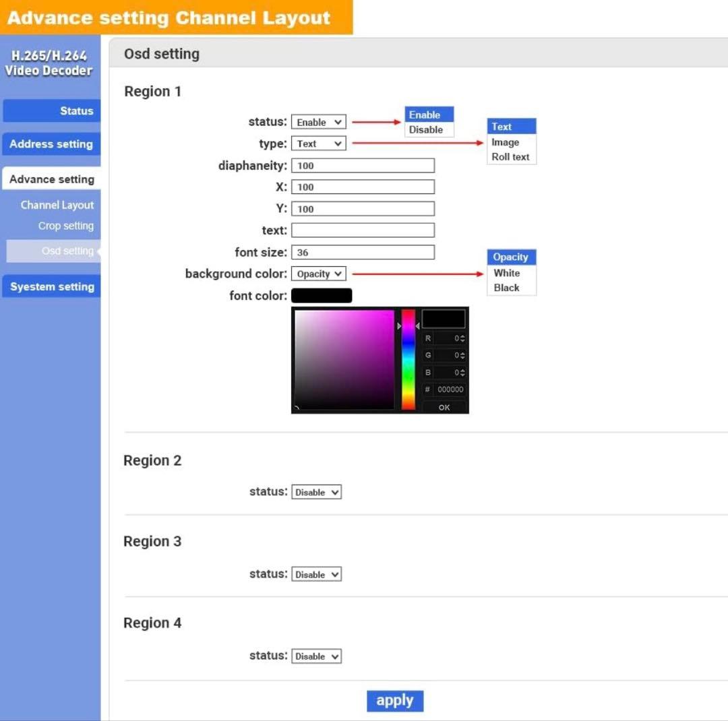Open Crop setting submenu link

click(x=65, y=226)
